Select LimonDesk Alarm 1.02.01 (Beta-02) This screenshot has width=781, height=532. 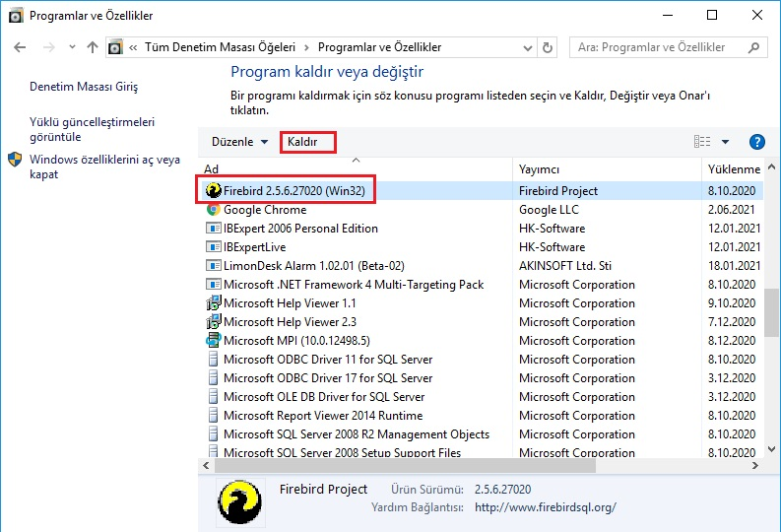[314, 265]
